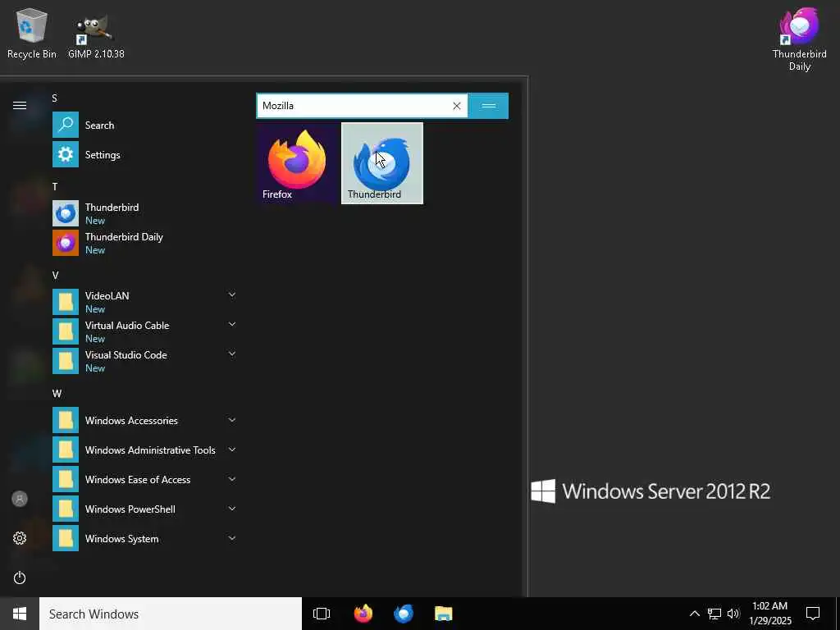
Task: Open the settings gear in Start sidebar
Action: [x=20, y=538]
